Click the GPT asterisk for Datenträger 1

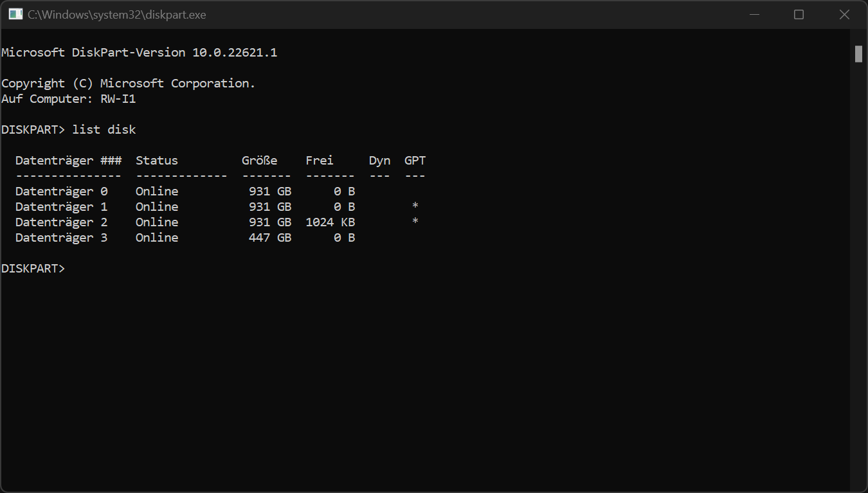click(415, 206)
